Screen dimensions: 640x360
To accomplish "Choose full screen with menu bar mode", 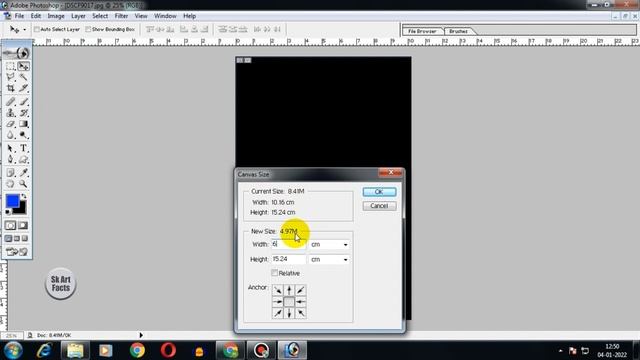I will click(x=17, y=238).
